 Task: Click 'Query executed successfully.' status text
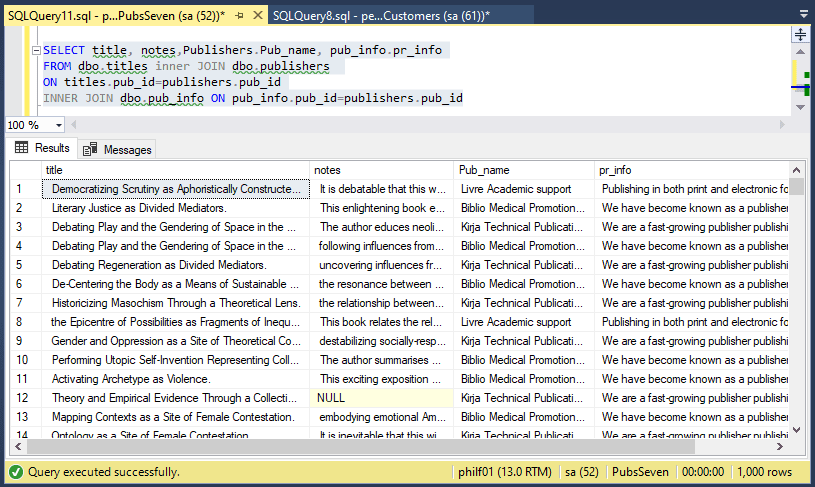pyautogui.click(x=103, y=472)
